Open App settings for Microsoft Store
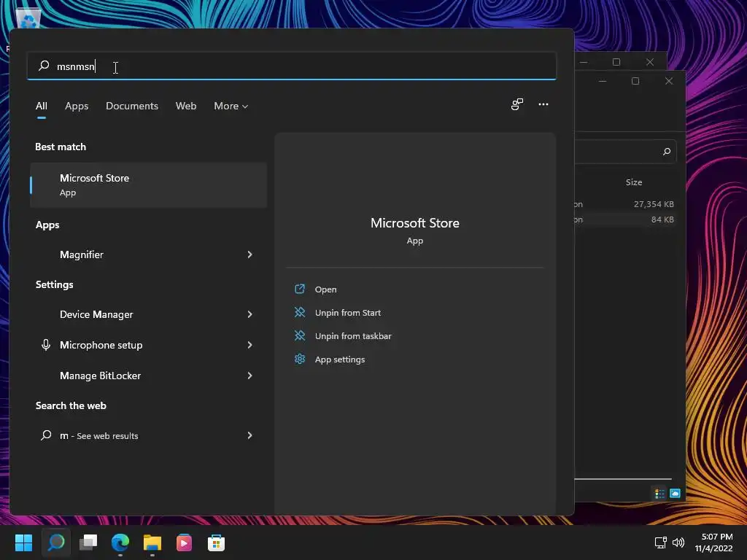Viewport: 747px width, 560px height. pos(340,359)
